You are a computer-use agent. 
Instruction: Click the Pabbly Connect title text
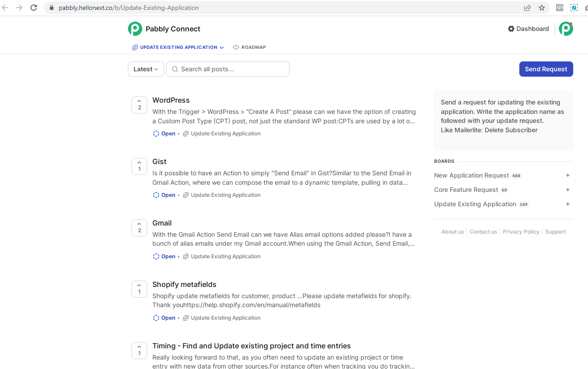tap(173, 29)
